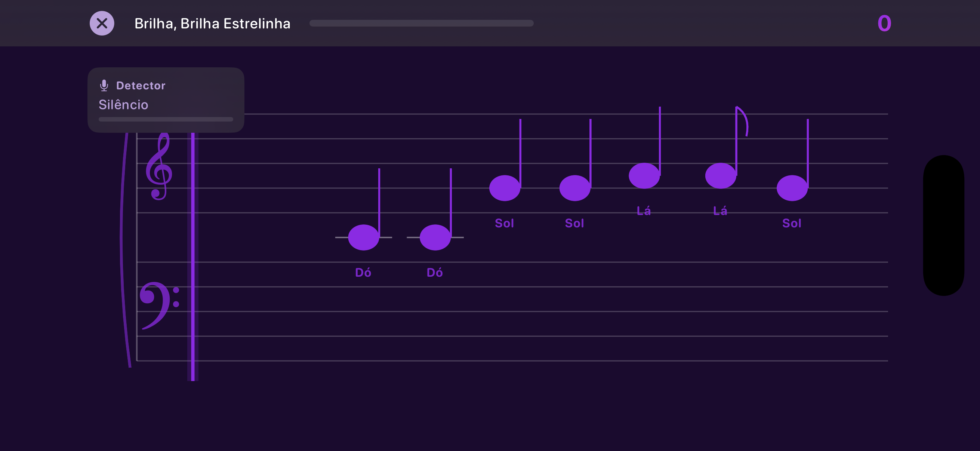Click the song progress bar at top
980x451 pixels.
click(422, 23)
